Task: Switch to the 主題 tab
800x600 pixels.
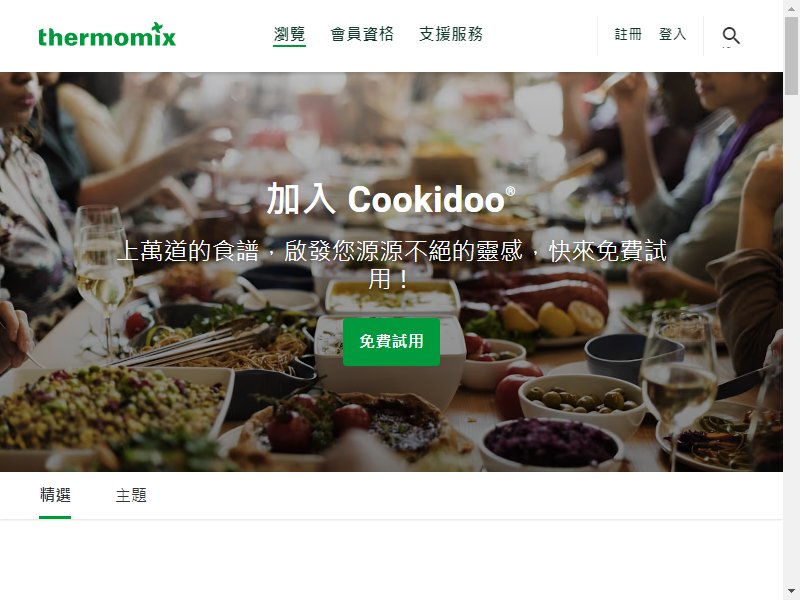Action: (x=131, y=495)
